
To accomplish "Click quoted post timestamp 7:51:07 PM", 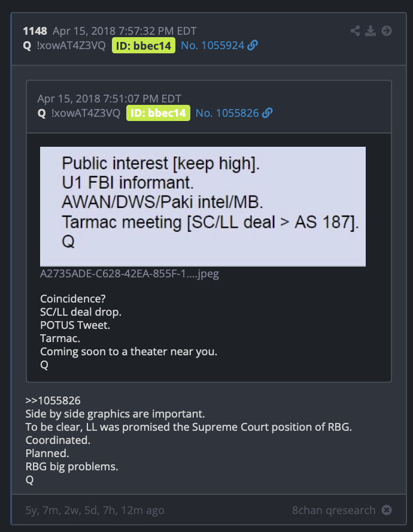I will click(109, 99).
